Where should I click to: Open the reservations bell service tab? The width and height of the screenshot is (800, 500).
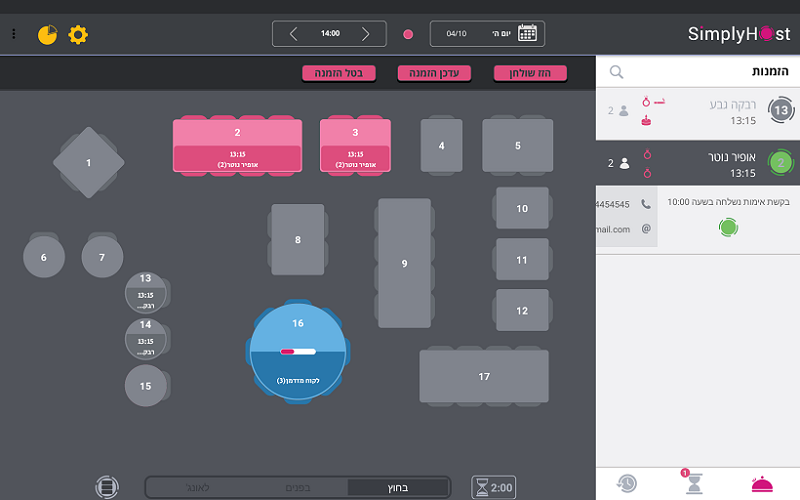pyautogui.click(x=762, y=484)
